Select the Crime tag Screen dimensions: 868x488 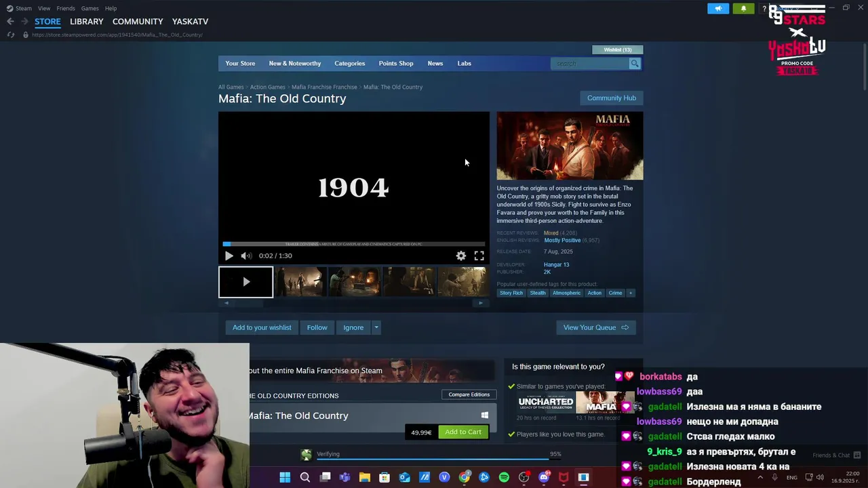click(615, 293)
